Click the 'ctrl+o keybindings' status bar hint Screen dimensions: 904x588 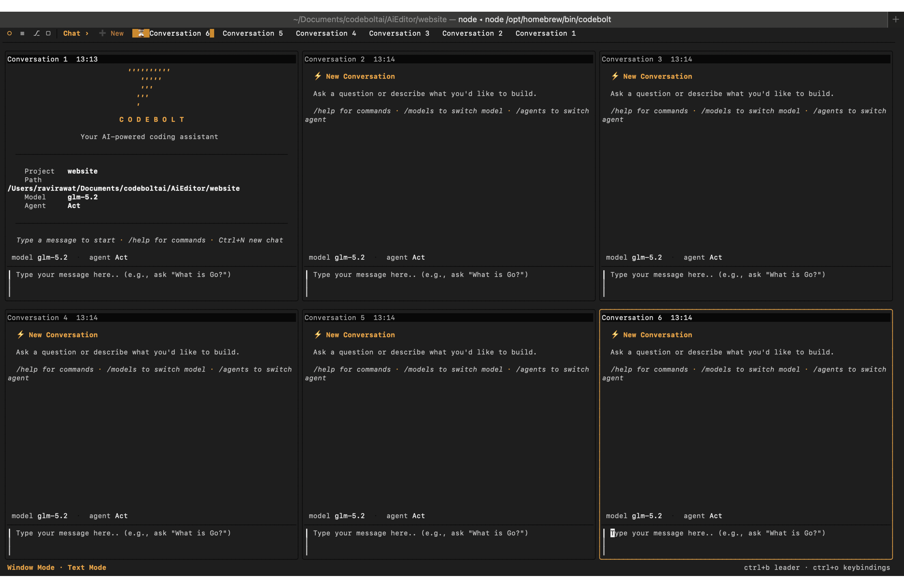tap(851, 567)
